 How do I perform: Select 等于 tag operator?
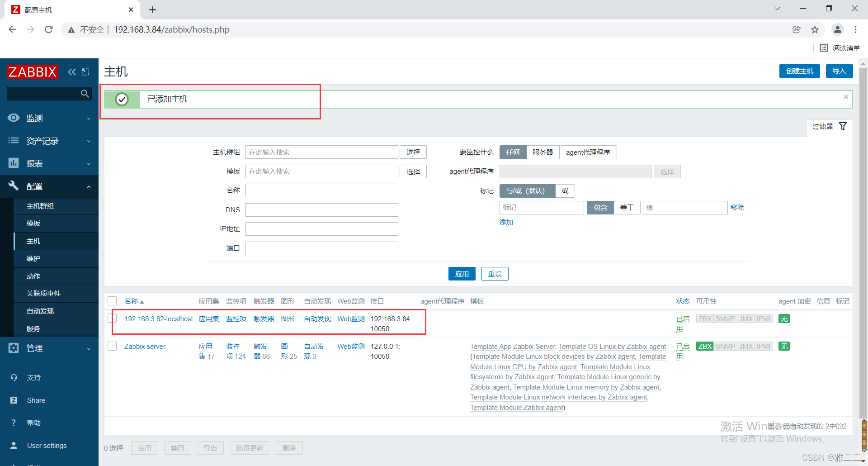click(627, 207)
